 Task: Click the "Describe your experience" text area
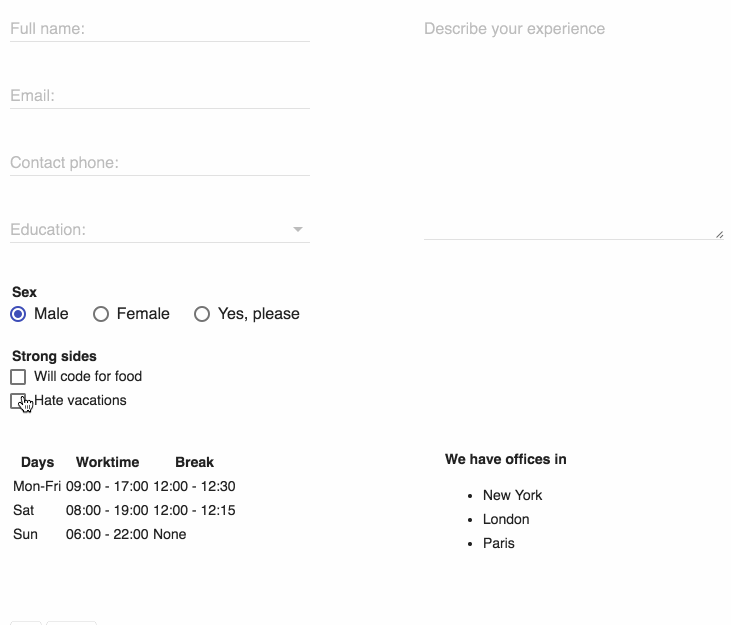pos(573,128)
